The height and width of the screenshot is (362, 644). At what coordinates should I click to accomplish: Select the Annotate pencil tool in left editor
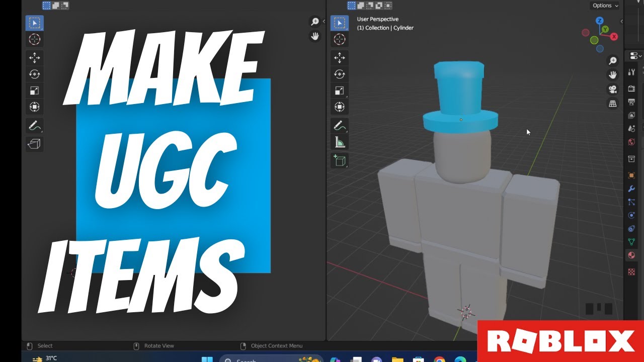34,126
